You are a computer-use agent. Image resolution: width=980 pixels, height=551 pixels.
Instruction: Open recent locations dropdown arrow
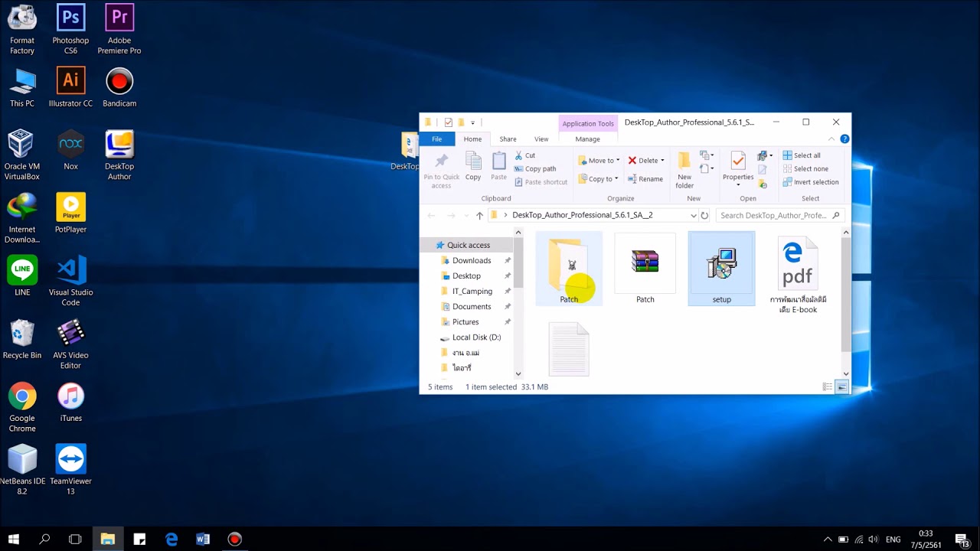point(465,216)
